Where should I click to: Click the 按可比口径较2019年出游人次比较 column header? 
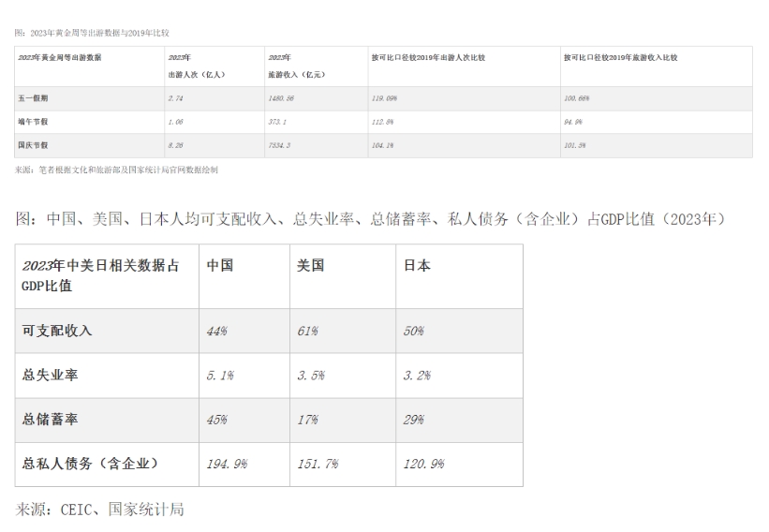point(427,57)
